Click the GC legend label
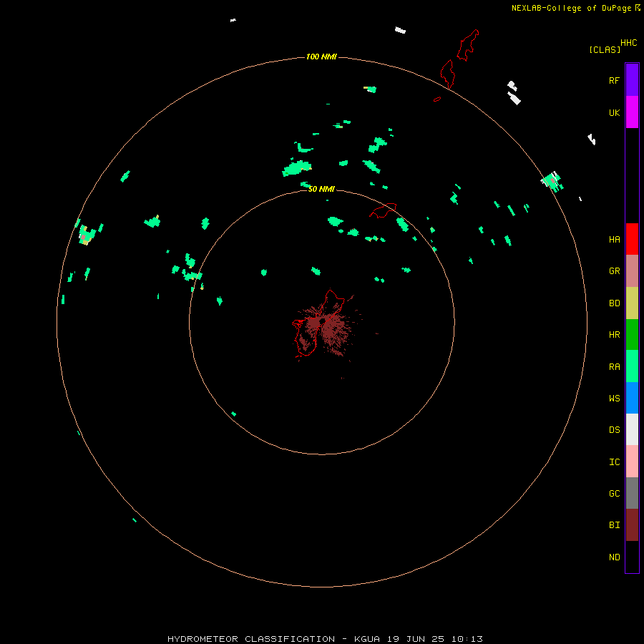This screenshot has width=644, height=644. [x=614, y=494]
